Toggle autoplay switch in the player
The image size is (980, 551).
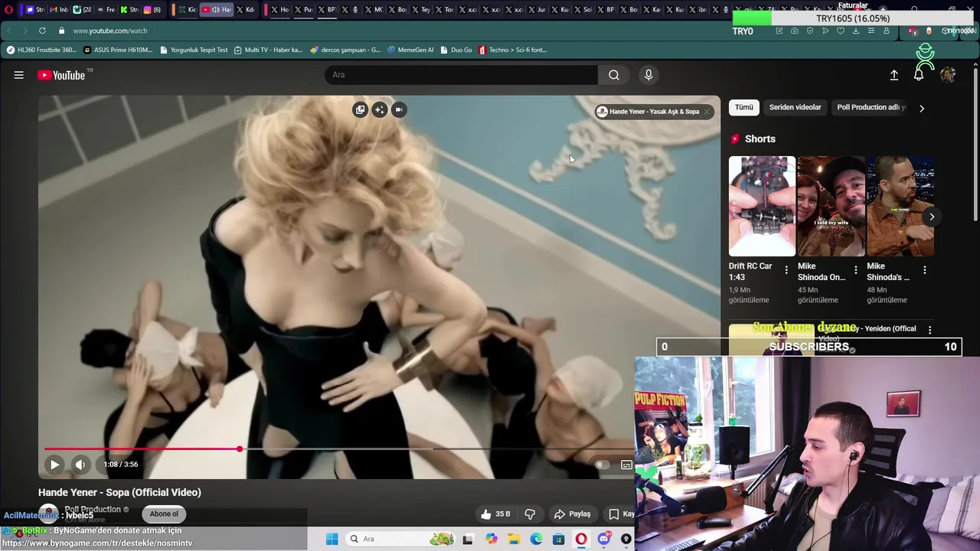[603, 465]
